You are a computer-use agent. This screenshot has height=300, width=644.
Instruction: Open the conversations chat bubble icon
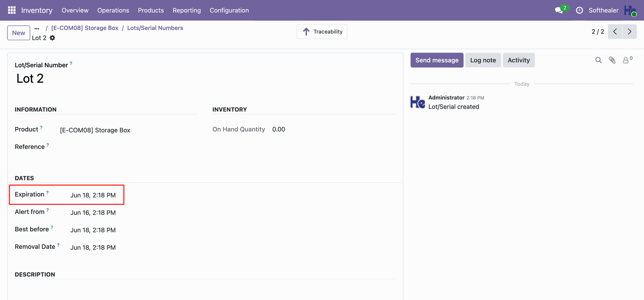click(559, 10)
